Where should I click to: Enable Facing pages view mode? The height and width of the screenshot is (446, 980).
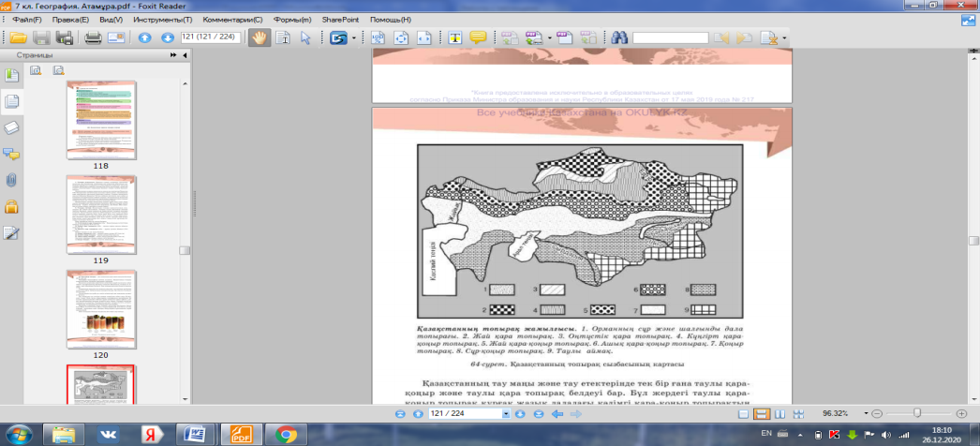pos(780,413)
